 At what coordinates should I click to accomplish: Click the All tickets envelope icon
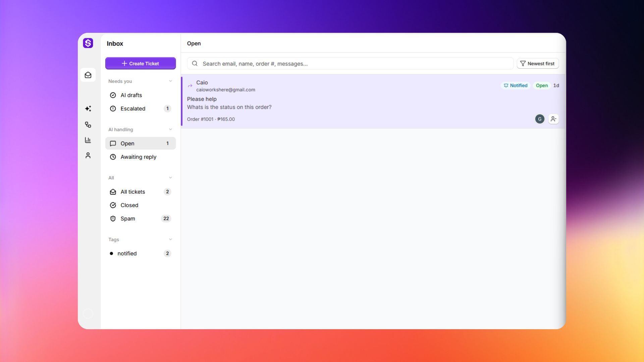113,192
